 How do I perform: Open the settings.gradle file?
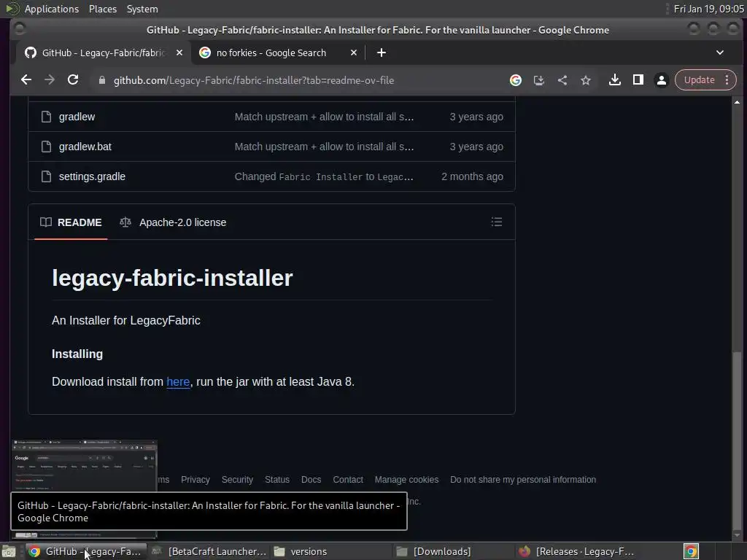coord(92,176)
